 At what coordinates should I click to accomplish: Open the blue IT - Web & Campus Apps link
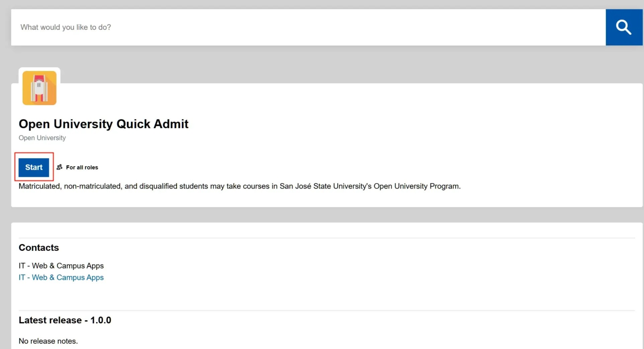(61, 277)
